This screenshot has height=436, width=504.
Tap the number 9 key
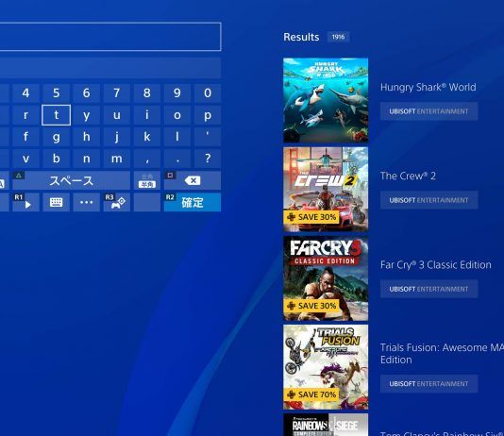pyautogui.click(x=177, y=92)
